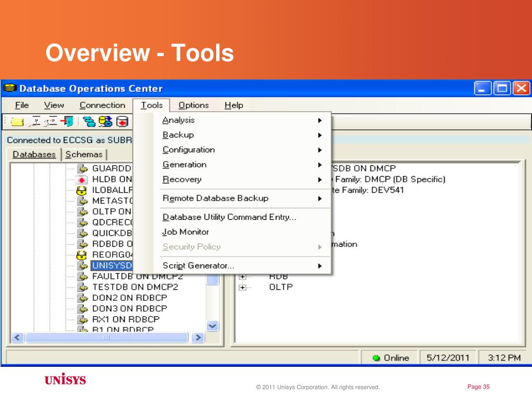Click the database icon beside QDCREC
The width and height of the screenshot is (532, 399).
83,222
